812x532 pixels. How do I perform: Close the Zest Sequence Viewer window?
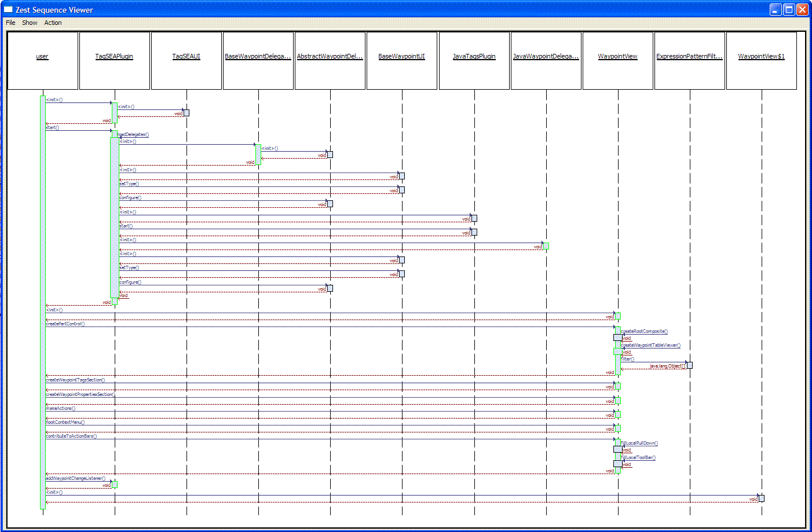tap(802, 9)
